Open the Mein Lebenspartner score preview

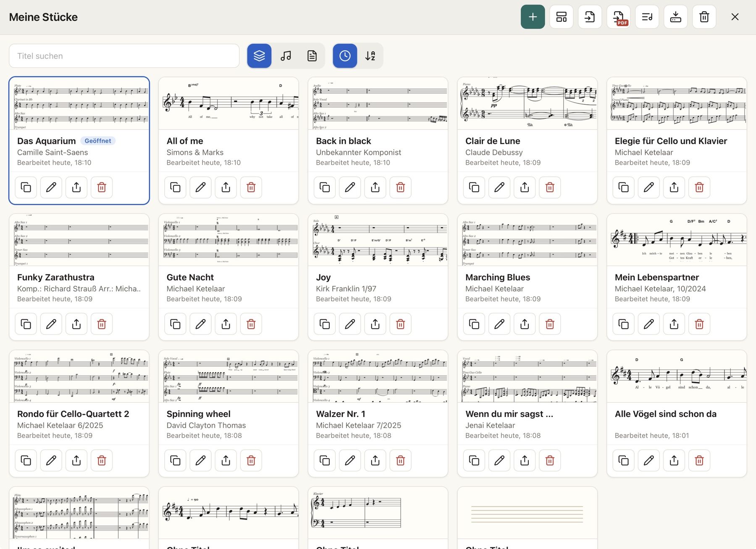coord(677,240)
